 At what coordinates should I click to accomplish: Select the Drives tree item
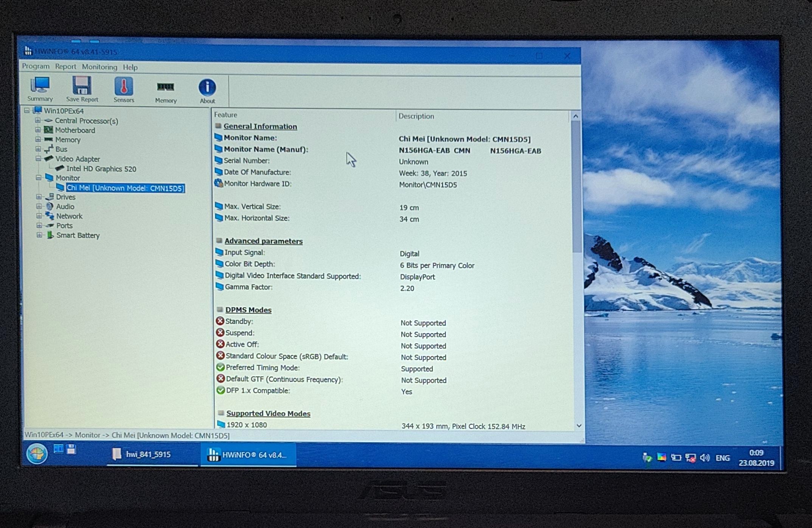(66, 197)
